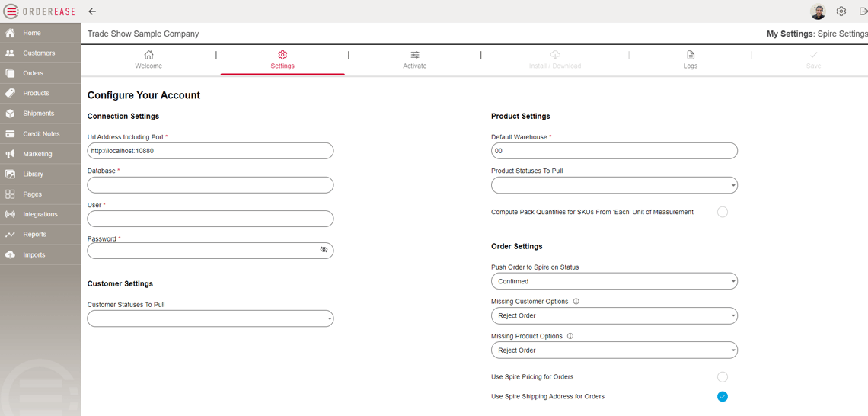The image size is (868, 416).
Task: Open Library in the sidebar
Action: 40,174
